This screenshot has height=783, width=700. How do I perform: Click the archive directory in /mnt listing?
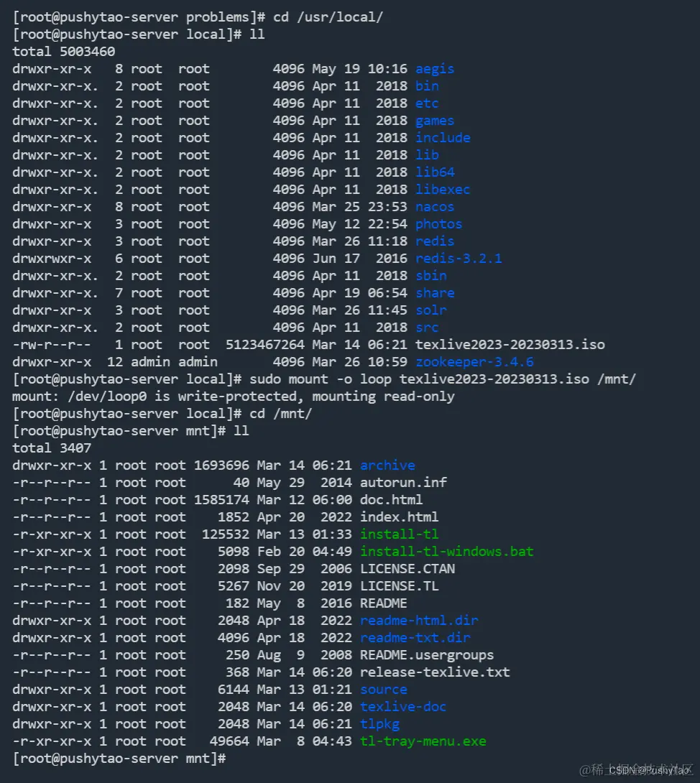(387, 465)
